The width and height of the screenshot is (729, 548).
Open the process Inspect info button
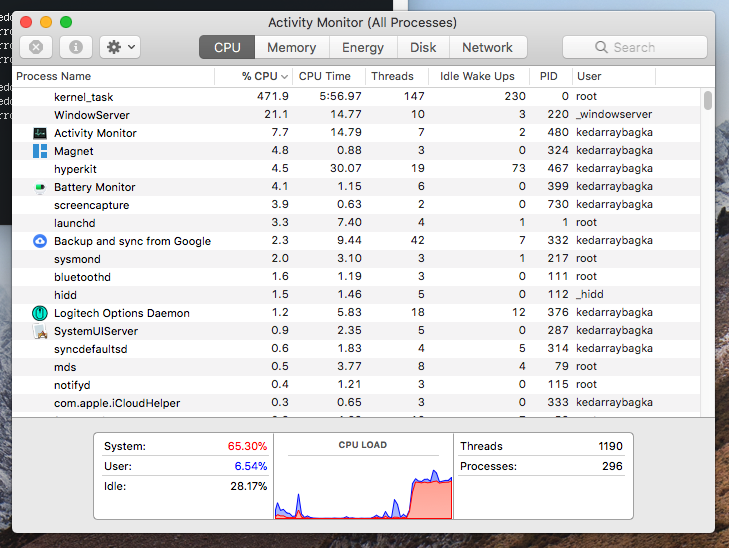[x=76, y=47]
